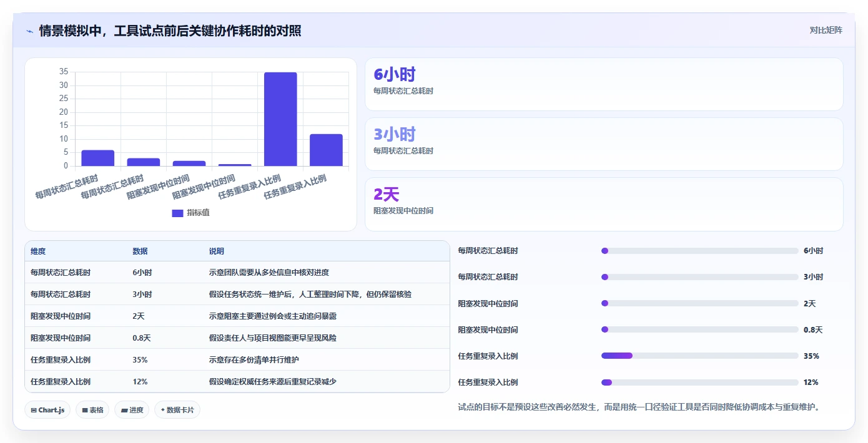This screenshot has width=868, height=443.
Task: Click the 维度 column header
Action: [x=38, y=251]
